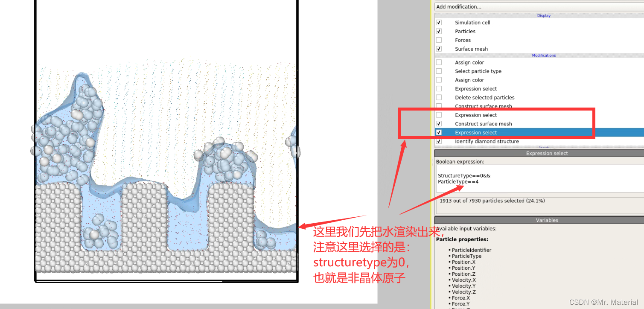Enable the Forces display checkbox

pyautogui.click(x=439, y=40)
